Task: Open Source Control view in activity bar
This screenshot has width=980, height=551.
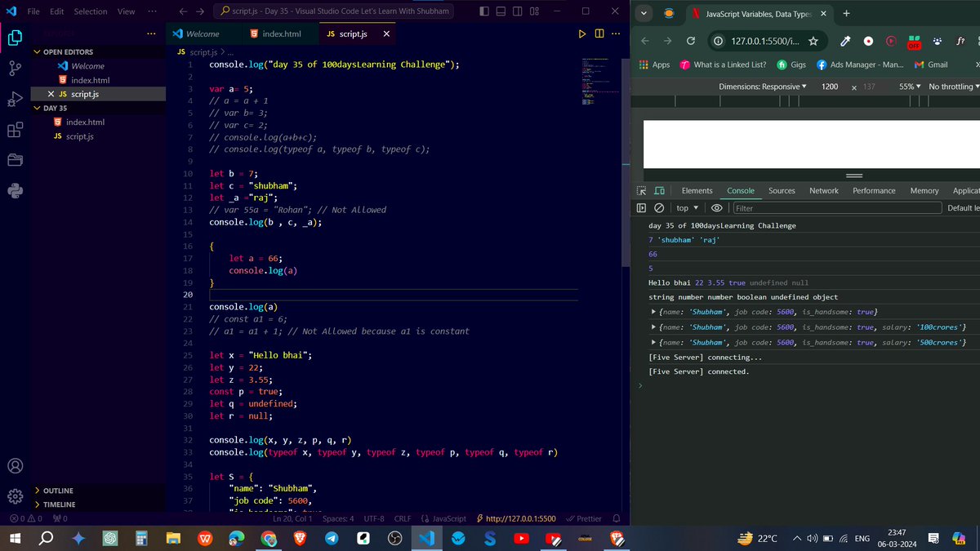Action: [x=15, y=69]
